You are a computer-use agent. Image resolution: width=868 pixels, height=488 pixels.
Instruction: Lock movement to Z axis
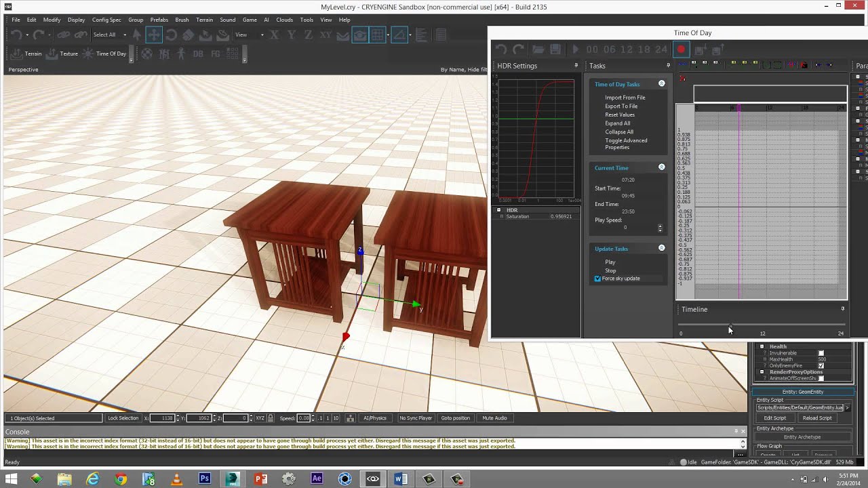click(x=308, y=35)
